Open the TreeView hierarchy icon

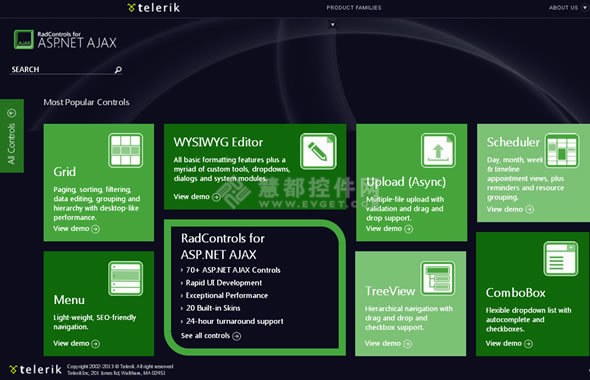click(437, 279)
